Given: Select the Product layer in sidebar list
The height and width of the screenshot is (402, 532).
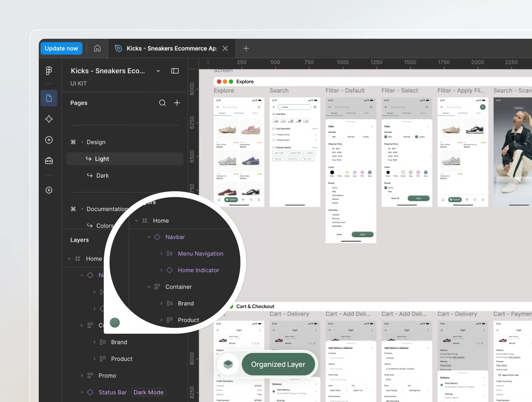Looking at the screenshot, I should [122, 359].
